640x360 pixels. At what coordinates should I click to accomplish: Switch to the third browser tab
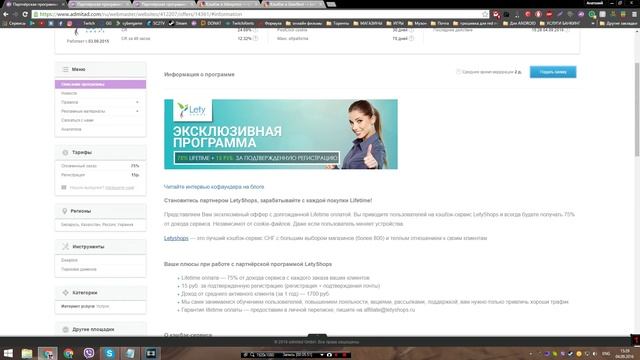164,4
